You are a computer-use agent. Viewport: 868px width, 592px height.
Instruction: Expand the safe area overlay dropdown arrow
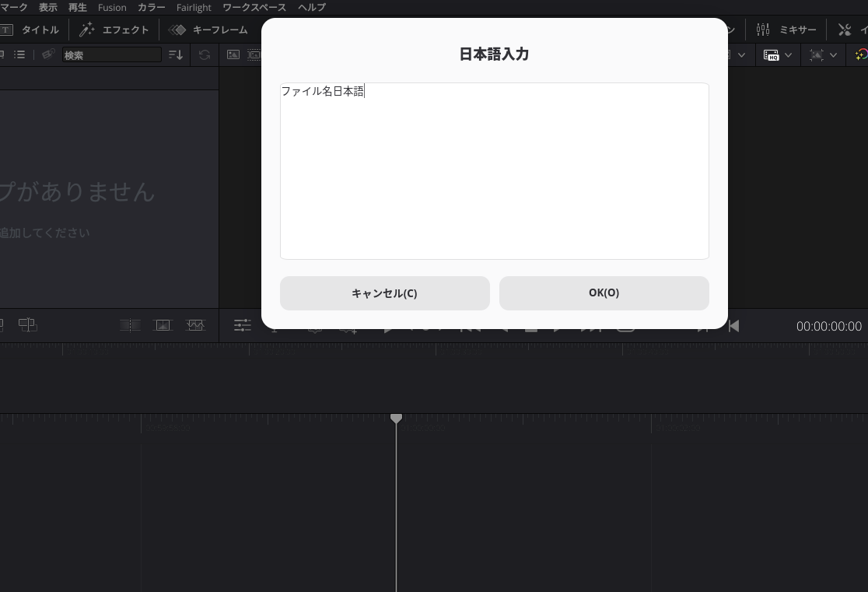pos(833,54)
